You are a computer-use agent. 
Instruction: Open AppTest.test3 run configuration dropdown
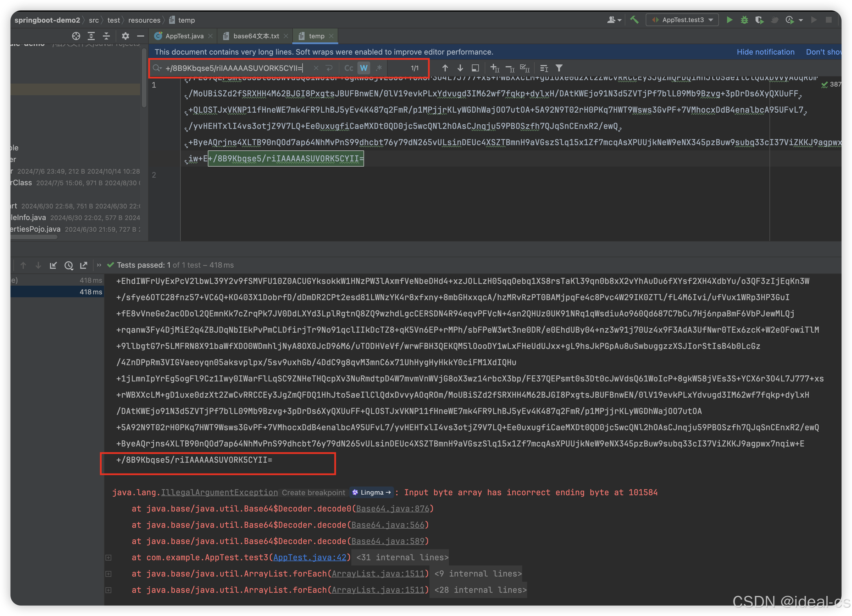[682, 20]
